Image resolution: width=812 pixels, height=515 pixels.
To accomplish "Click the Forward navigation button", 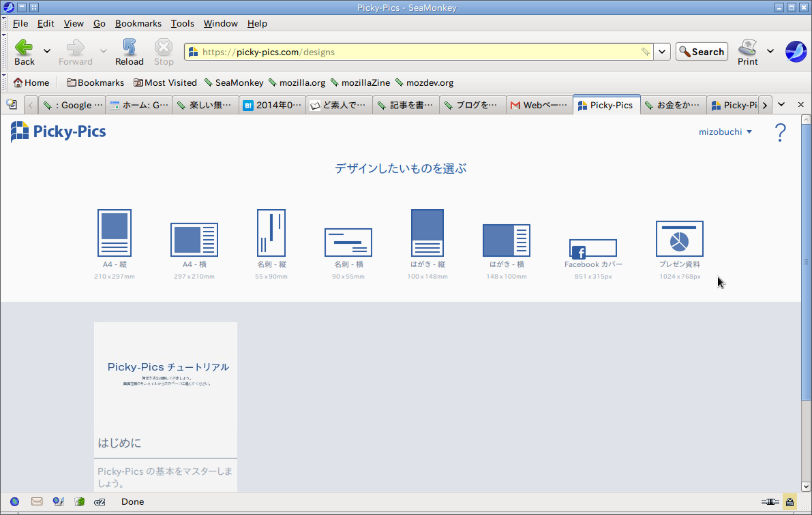I will pos(76,52).
